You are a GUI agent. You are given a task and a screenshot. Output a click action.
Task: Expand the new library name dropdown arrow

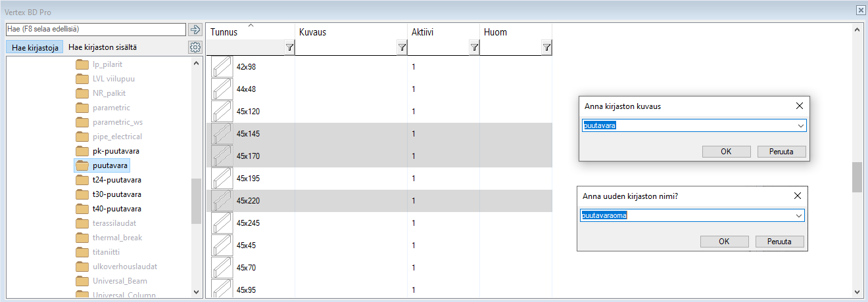[799, 215]
